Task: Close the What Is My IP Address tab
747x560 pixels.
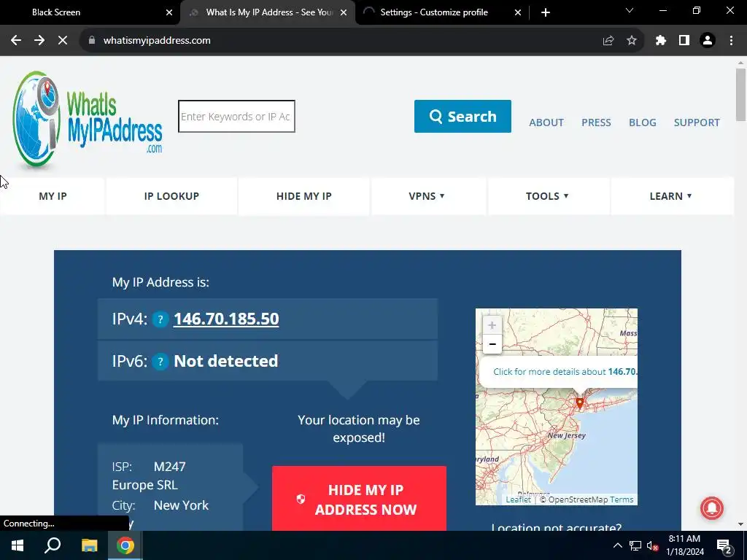Action: click(344, 12)
